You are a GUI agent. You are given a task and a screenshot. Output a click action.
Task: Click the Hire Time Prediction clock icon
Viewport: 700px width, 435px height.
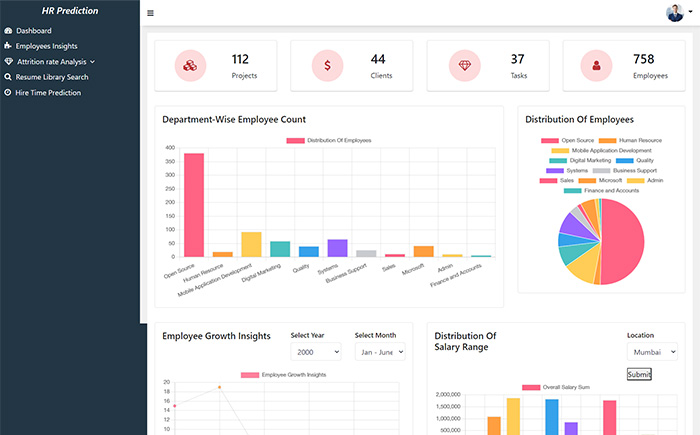[x=8, y=92]
